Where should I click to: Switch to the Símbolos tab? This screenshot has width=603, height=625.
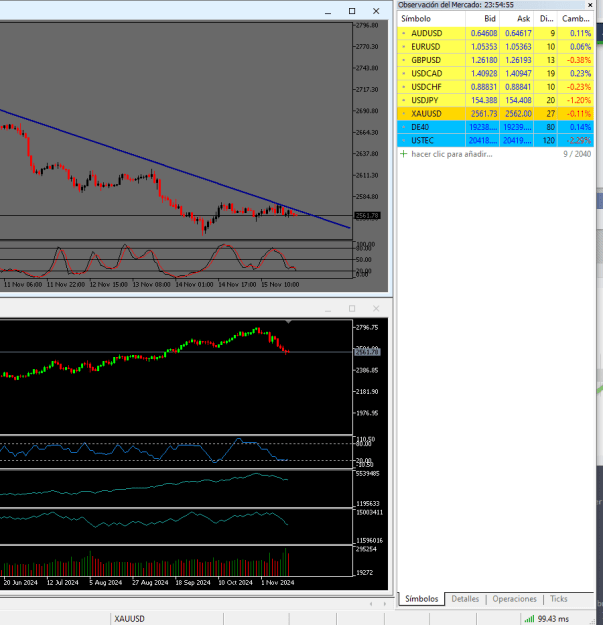point(422,599)
